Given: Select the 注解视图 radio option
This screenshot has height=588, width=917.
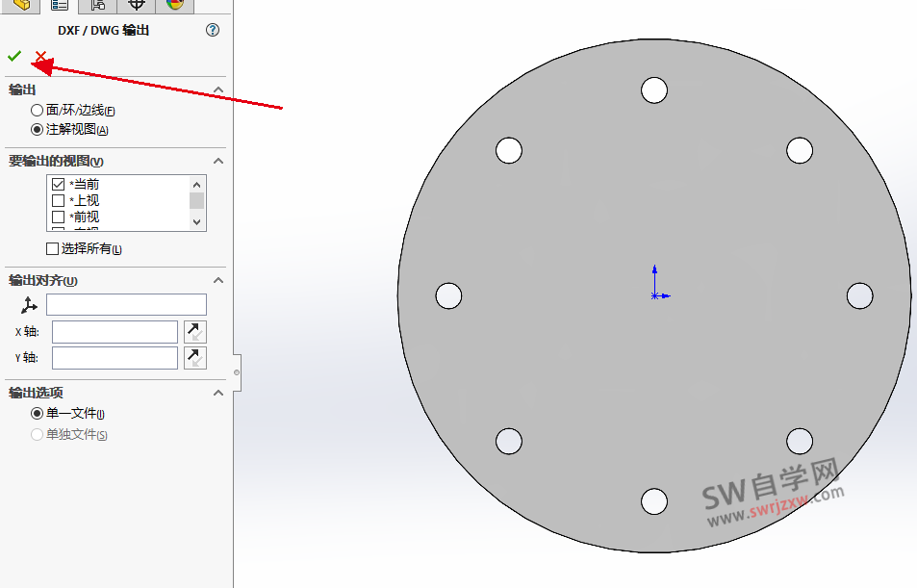Looking at the screenshot, I should click(x=36, y=130).
